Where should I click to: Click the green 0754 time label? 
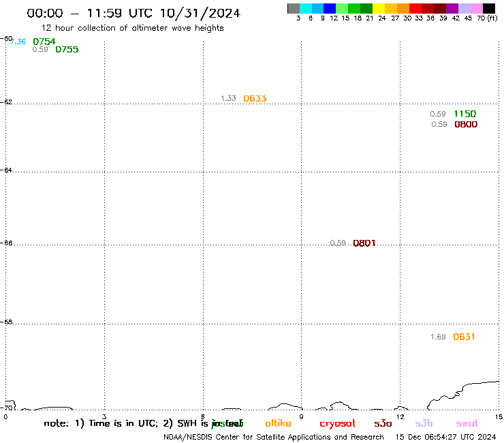(x=44, y=42)
